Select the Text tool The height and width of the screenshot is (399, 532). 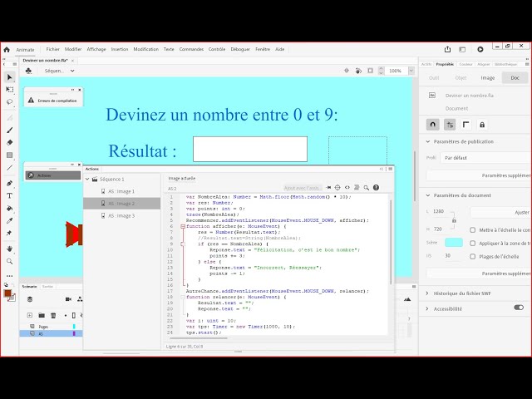tap(9, 196)
